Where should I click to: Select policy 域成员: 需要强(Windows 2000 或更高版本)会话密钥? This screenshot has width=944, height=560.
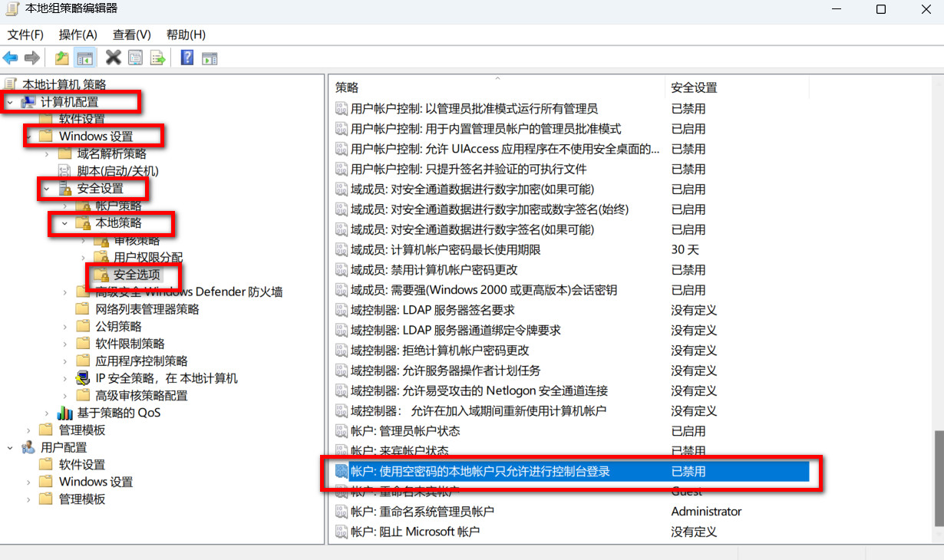[484, 290]
